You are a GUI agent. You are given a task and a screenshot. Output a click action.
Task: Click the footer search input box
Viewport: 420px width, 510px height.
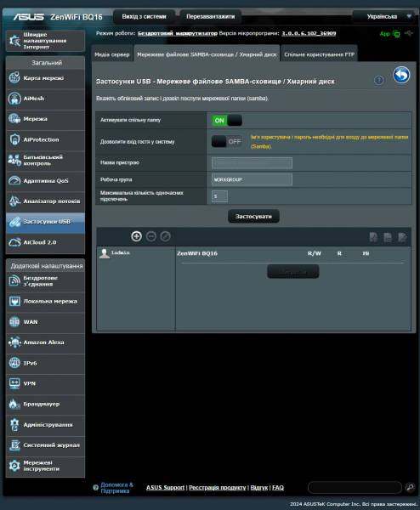355,487
